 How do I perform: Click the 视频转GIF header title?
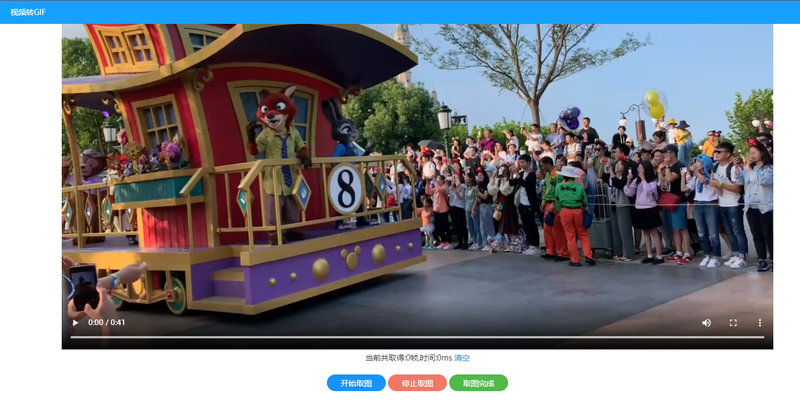[x=28, y=12]
